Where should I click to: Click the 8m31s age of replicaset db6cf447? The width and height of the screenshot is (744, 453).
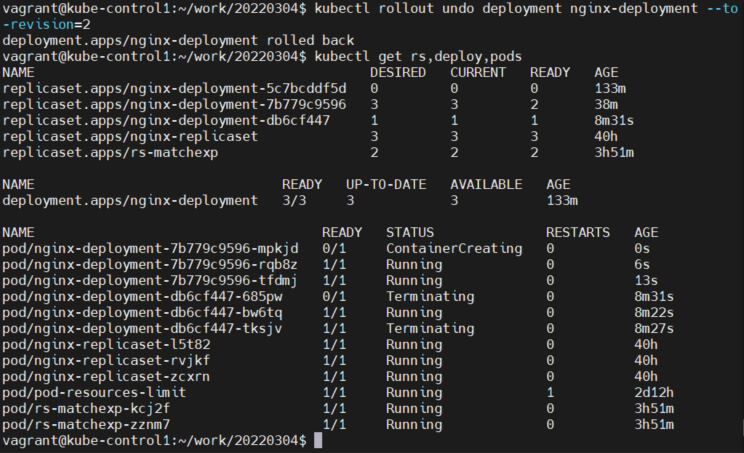click(614, 120)
